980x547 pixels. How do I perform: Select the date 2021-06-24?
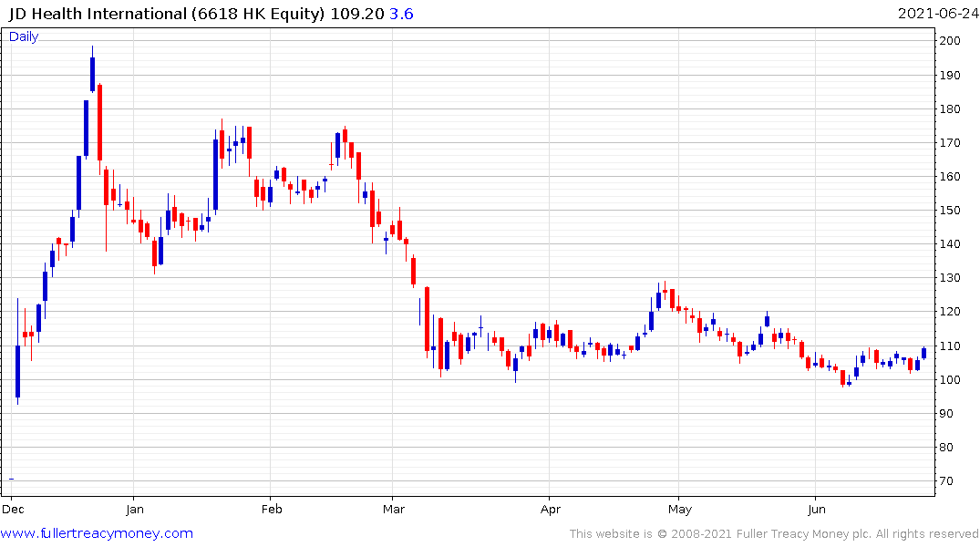click(938, 14)
